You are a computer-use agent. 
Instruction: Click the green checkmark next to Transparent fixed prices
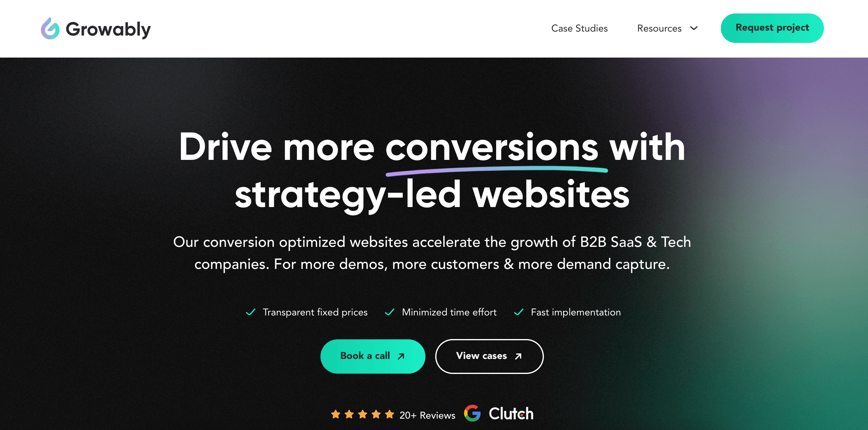pos(250,312)
